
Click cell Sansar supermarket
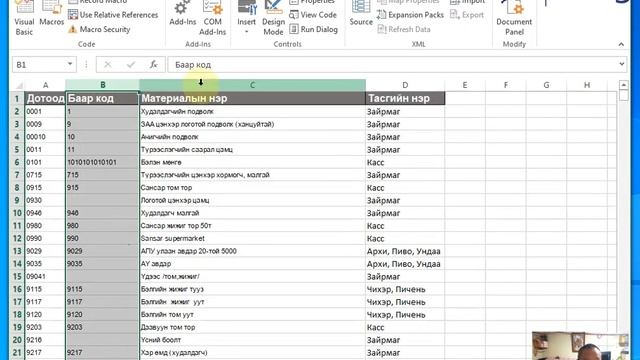(x=252, y=238)
